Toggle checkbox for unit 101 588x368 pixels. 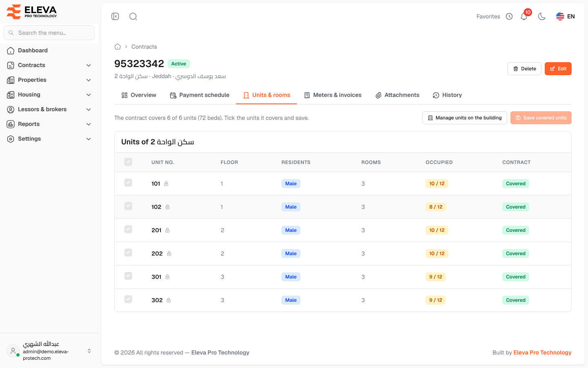pyautogui.click(x=128, y=182)
